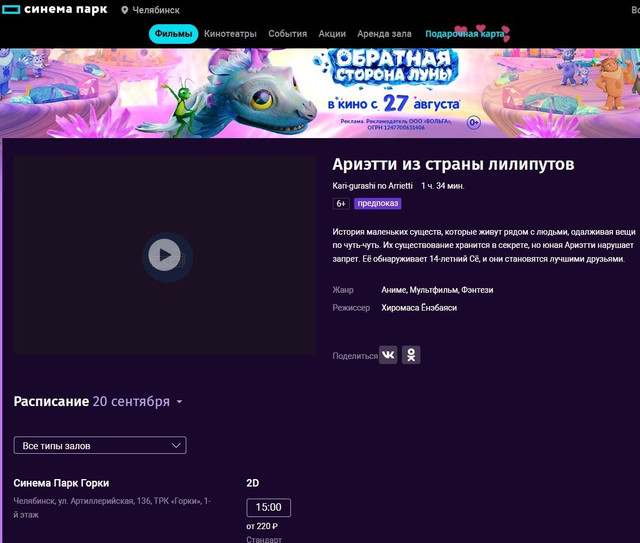The width and height of the screenshot is (640, 543).
Task: Click the 6+ age rating badge
Action: click(341, 203)
